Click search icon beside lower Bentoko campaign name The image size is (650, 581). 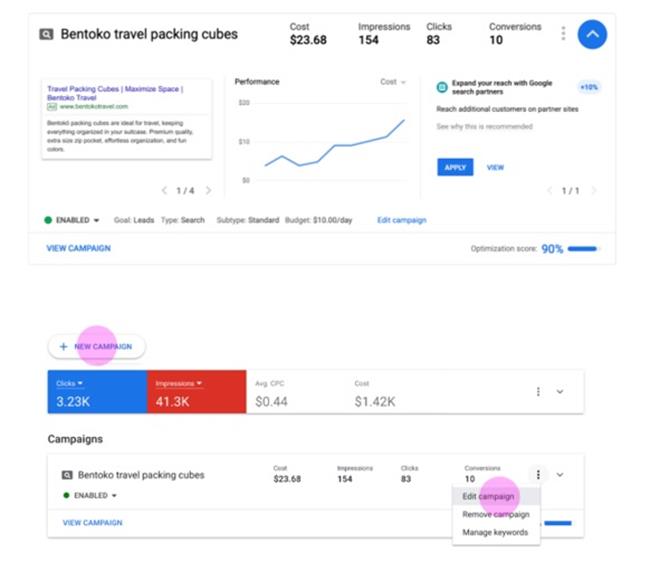67,475
